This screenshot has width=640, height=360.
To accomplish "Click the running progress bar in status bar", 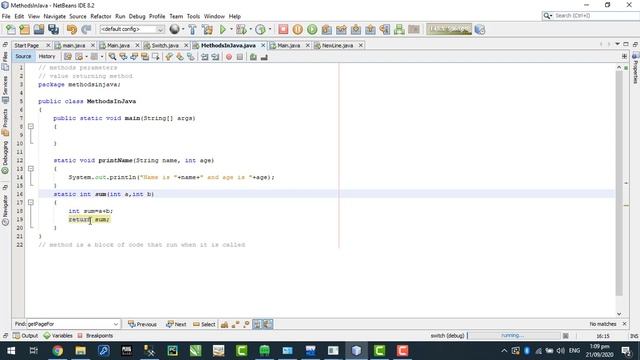I will click(513, 336).
